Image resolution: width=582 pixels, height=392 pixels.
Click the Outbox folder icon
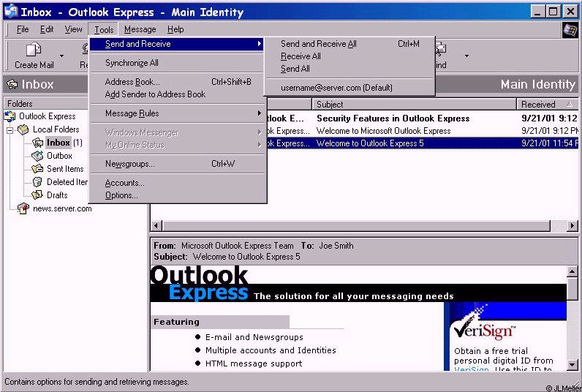(37, 156)
